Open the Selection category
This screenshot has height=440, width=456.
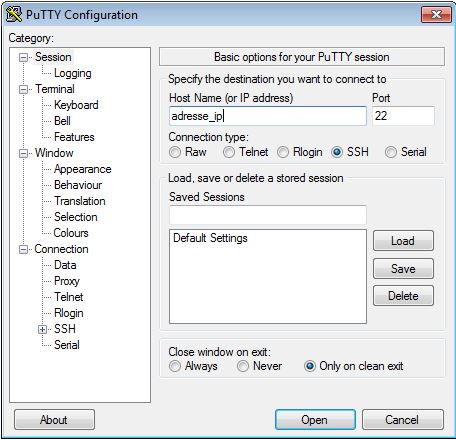click(76, 217)
